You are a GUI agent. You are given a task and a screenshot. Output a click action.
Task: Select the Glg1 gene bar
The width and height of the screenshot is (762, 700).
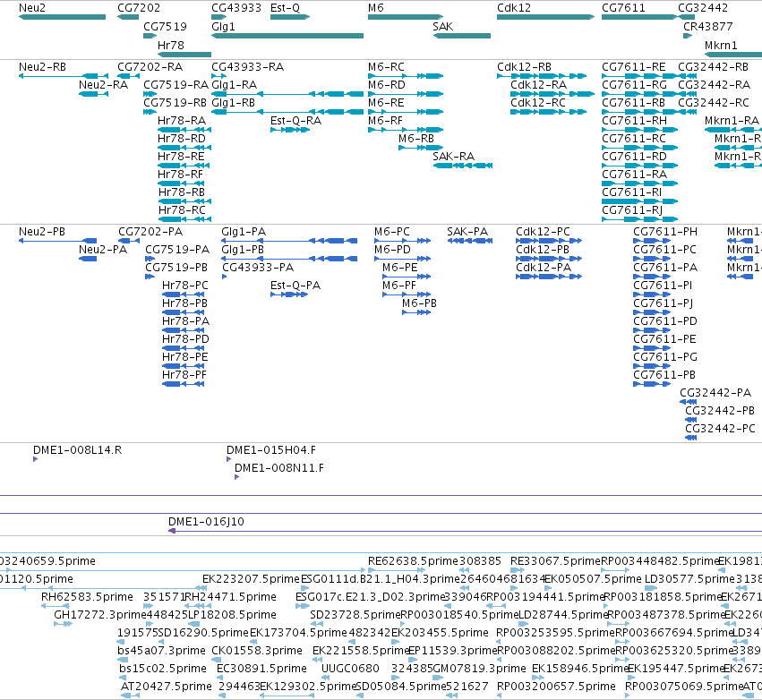click(287, 36)
